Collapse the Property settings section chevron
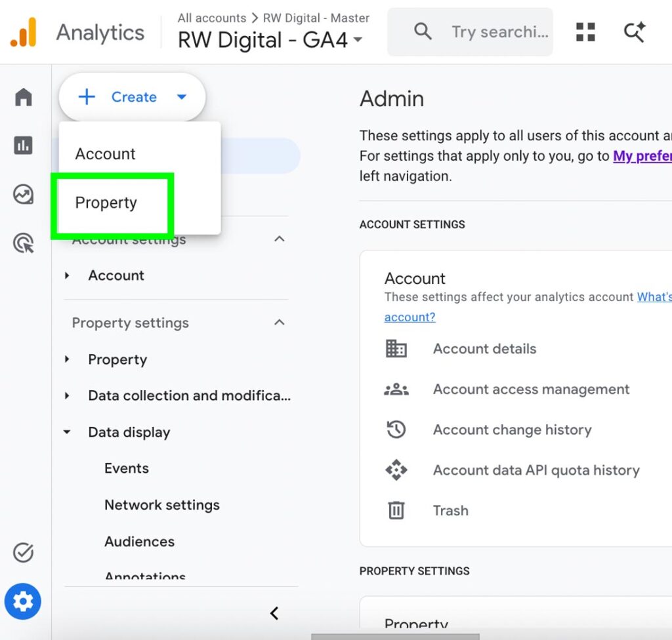The image size is (672, 640). point(280,322)
